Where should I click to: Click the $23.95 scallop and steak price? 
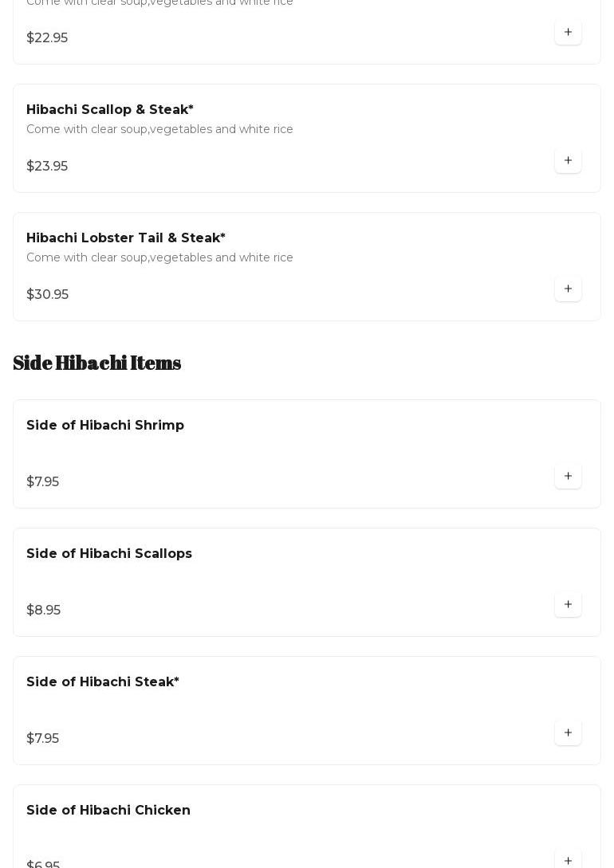47,167
